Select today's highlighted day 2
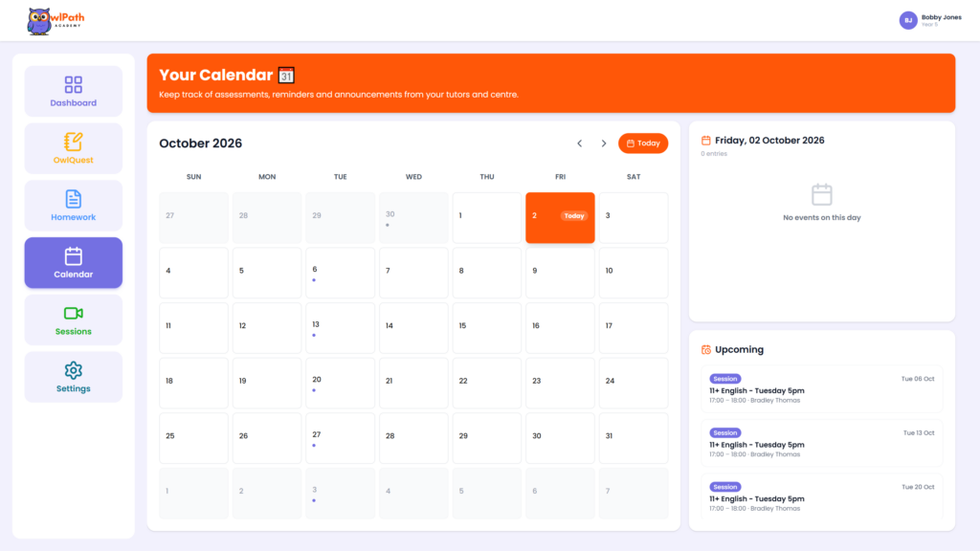This screenshot has width=980, height=551. pyautogui.click(x=560, y=217)
